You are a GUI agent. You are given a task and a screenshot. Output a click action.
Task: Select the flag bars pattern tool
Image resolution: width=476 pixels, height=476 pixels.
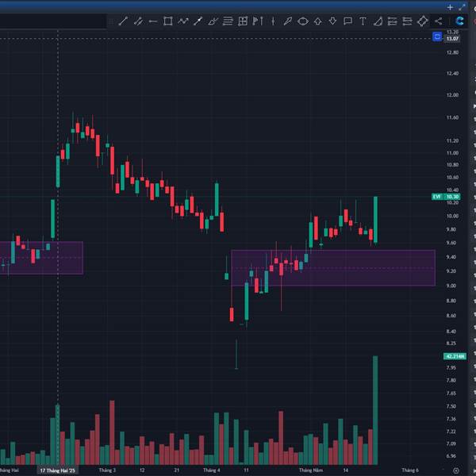[257, 21]
